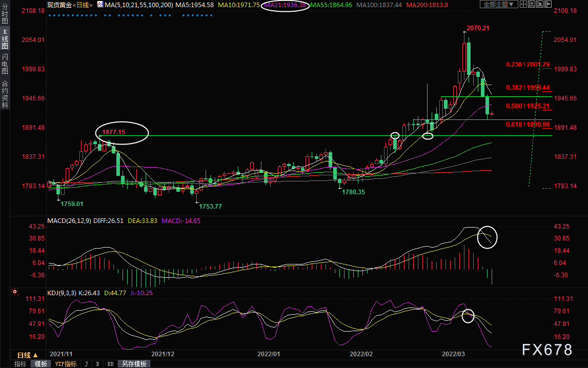The image size is (588, 368).
Task: Click the 1877.15 price label
Action: (x=114, y=132)
